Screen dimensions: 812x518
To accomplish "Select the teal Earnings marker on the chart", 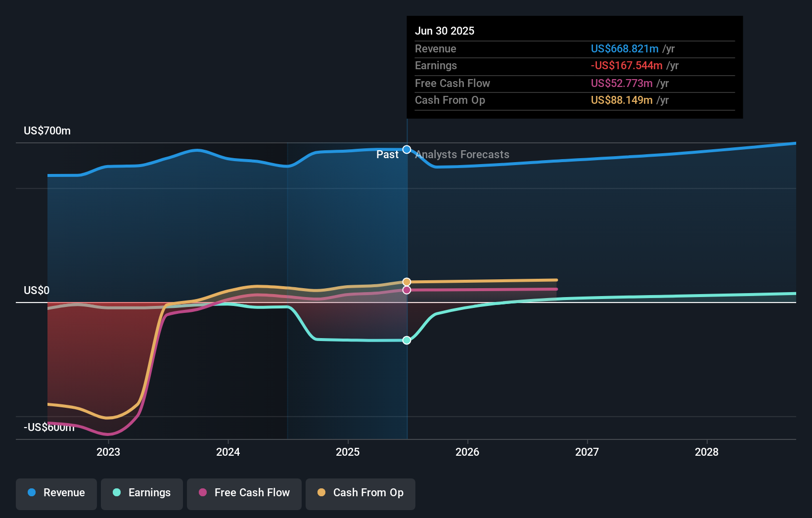I will pyautogui.click(x=406, y=340).
